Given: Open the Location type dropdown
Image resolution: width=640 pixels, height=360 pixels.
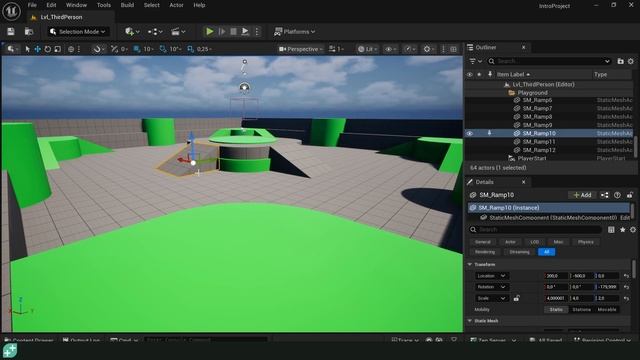Looking at the screenshot, I should pos(491,276).
